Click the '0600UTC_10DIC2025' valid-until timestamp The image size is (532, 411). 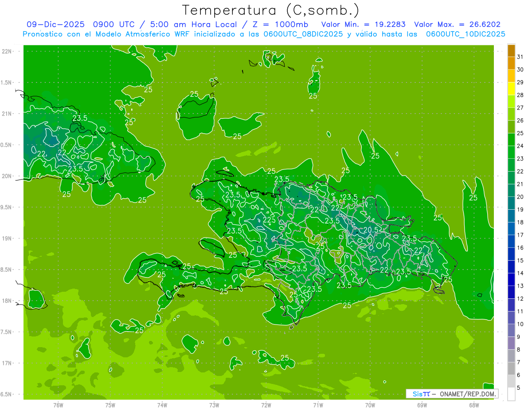tap(465, 34)
